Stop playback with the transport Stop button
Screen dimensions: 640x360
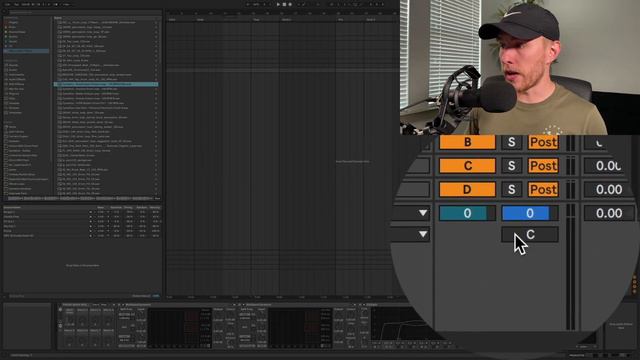point(284,4)
